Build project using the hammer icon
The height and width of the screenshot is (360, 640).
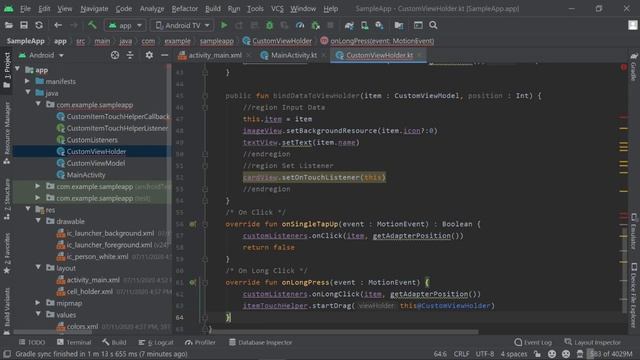point(92,25)
